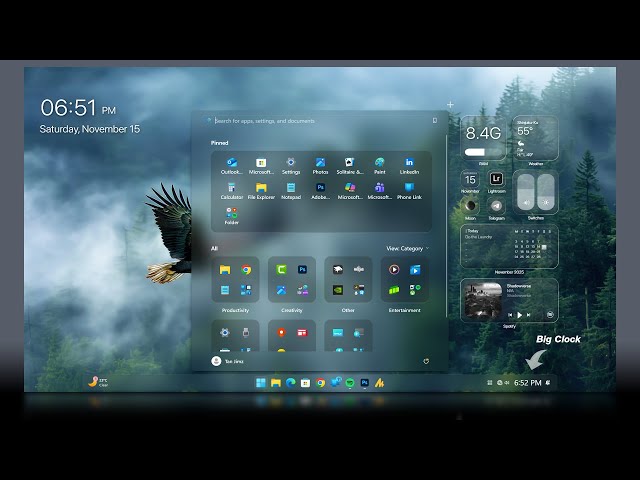640x480 pixels.
Task: Open the pinned app Folder group
Action: pyautogui.click(x=231, y=216)
